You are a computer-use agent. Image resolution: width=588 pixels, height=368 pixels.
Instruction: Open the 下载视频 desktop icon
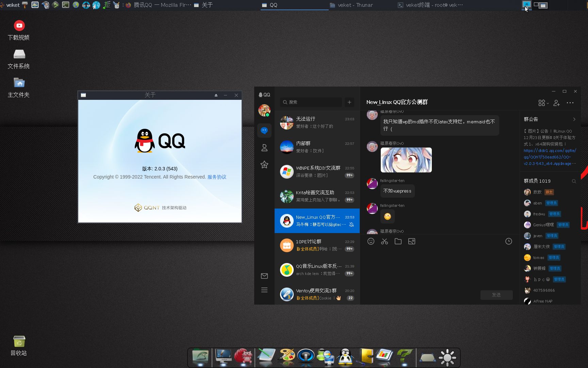19,30
